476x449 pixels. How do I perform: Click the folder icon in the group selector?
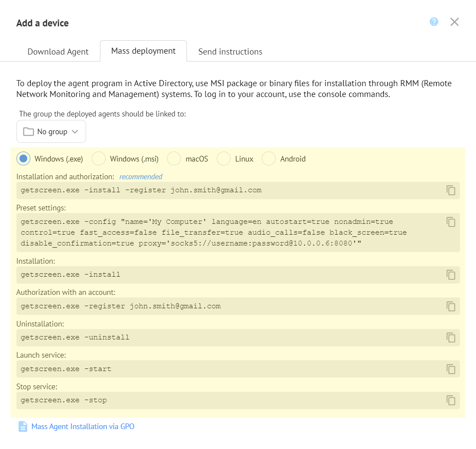[x=29, y=132]
